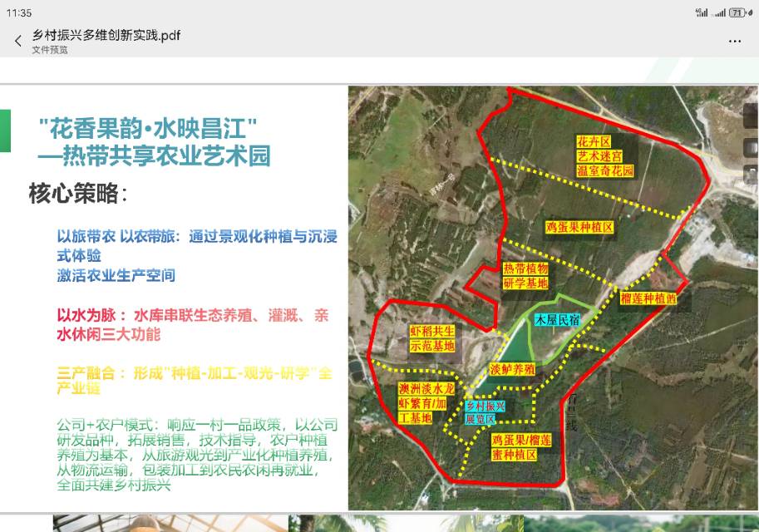Tap the second signal bars icon
Image resolution: width=759 pixels, height=532 pixels.
pyautogui.click(x=720, y=12)
